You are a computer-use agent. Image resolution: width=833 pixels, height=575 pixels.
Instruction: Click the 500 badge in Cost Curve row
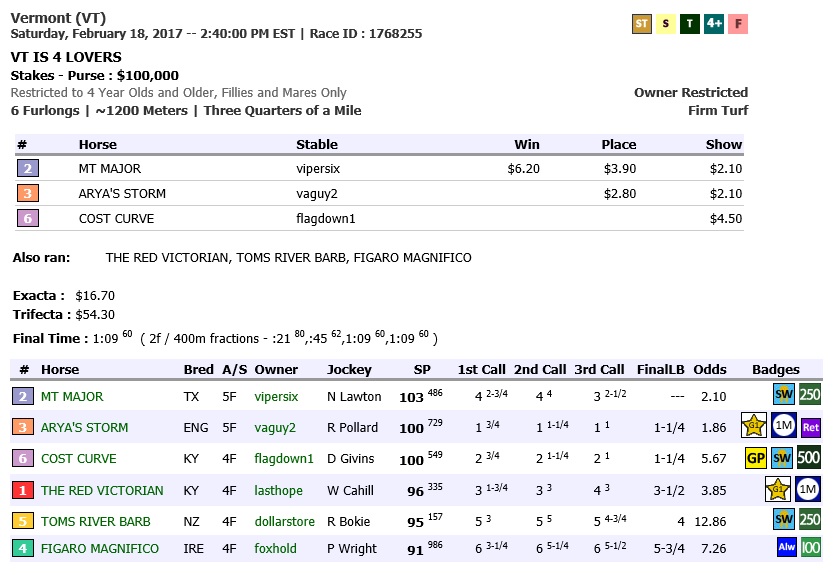[809, 459]
